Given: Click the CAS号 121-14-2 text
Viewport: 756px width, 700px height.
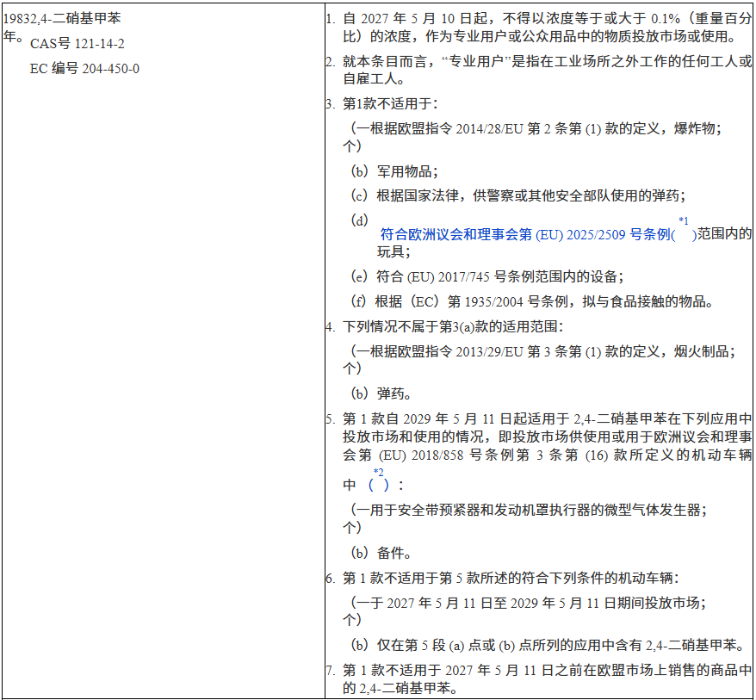Looking at the screenshot, I should click(77, 43).
